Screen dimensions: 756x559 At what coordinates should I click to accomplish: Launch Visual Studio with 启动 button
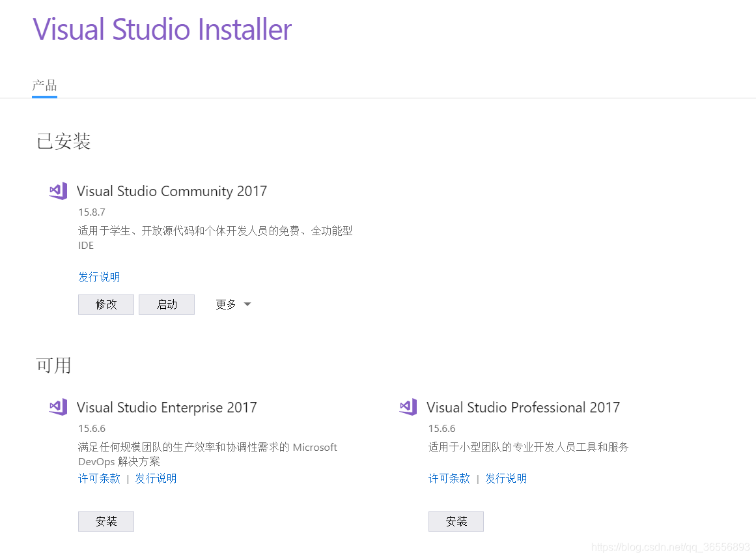coord(167,304)
